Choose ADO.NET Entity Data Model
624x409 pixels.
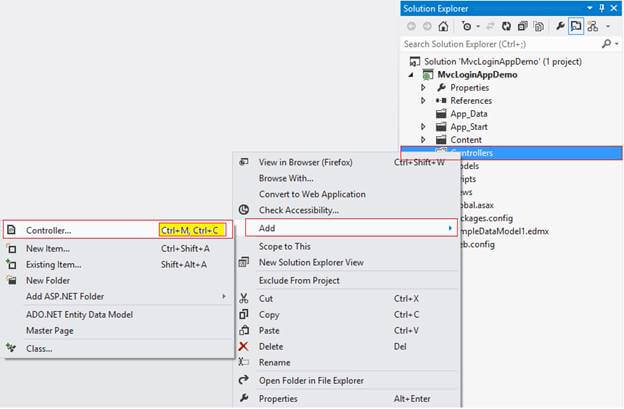click(x=118, y=314)
